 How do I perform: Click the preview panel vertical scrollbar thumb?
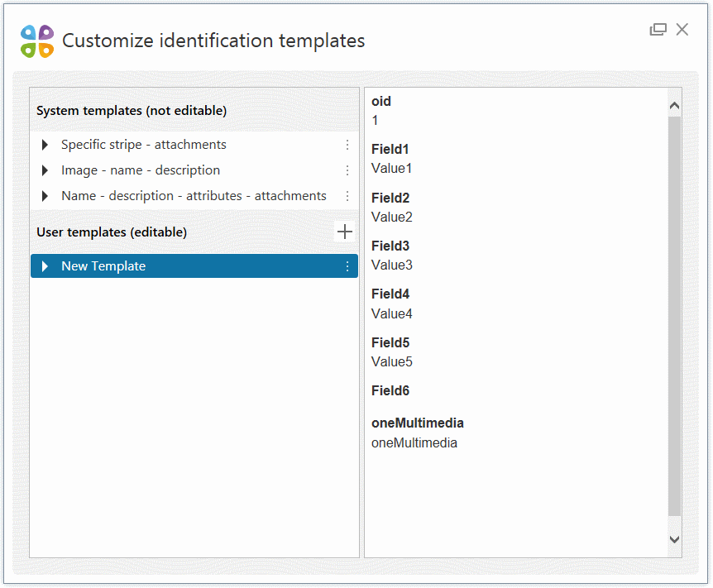[674, 314]
